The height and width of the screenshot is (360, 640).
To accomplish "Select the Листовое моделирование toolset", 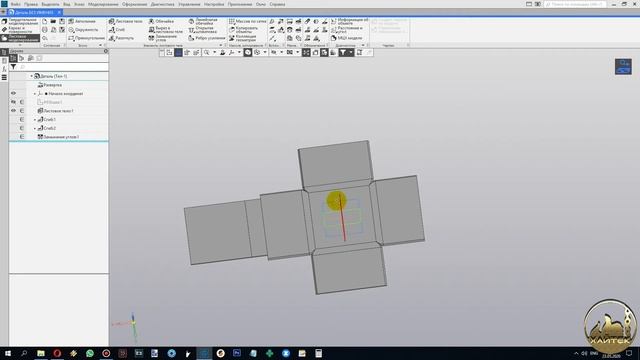I will click(20, 38).
